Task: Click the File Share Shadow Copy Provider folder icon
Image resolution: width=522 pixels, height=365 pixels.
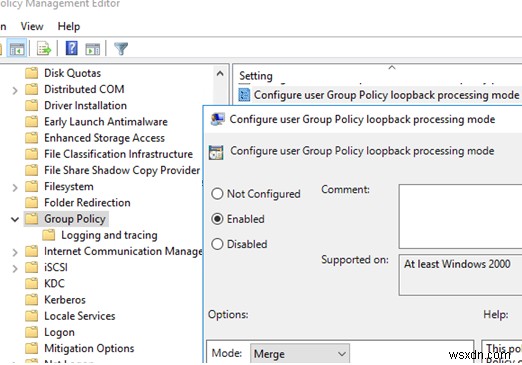Action: pyautogui.click(x=32, y=170)
